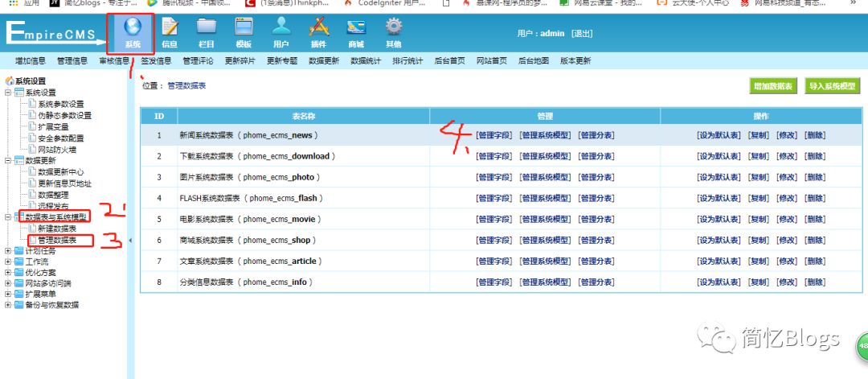Click the 导入系统模型 button
Image resolution: width=868 pixels, height=379 pixels.
pos(833,86)
